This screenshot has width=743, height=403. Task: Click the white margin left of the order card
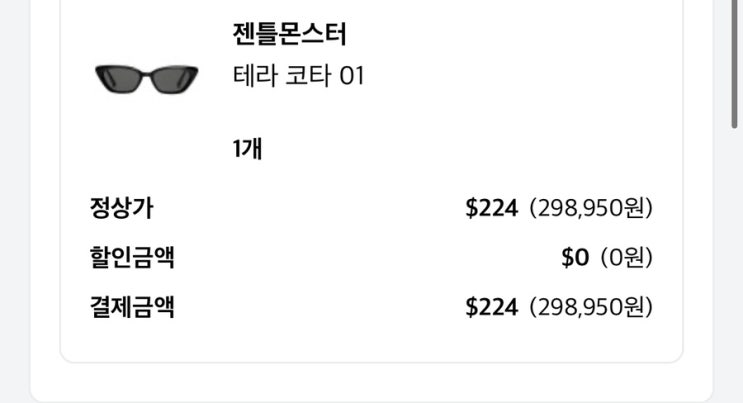coord(45,200)
